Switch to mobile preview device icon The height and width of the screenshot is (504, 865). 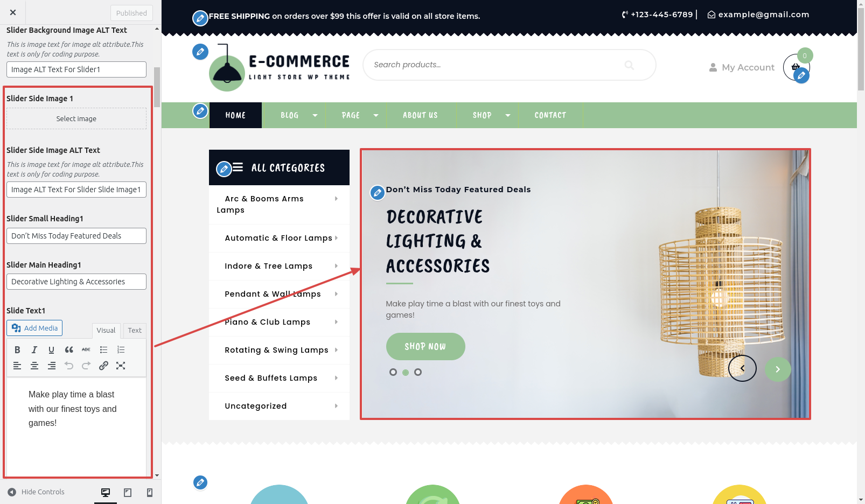[150, 492]
